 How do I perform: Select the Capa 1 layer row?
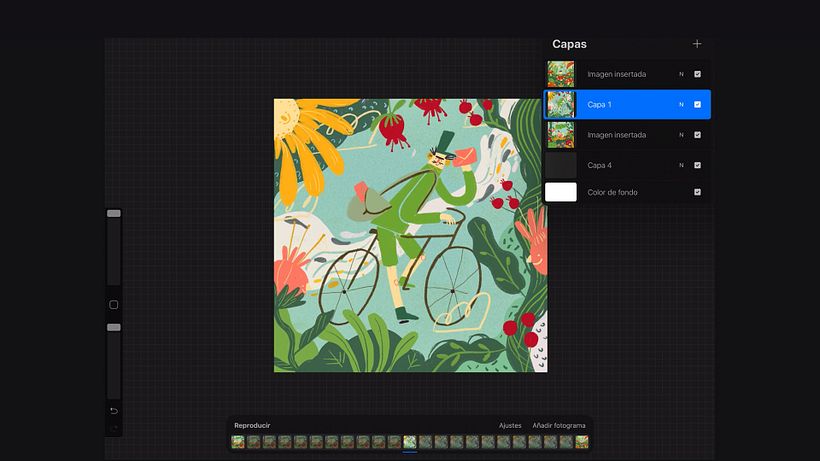click(627, 105)
